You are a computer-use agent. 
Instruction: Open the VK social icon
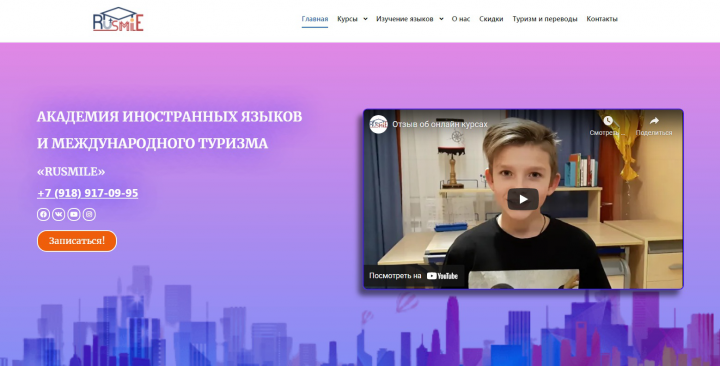click(58, 214)
